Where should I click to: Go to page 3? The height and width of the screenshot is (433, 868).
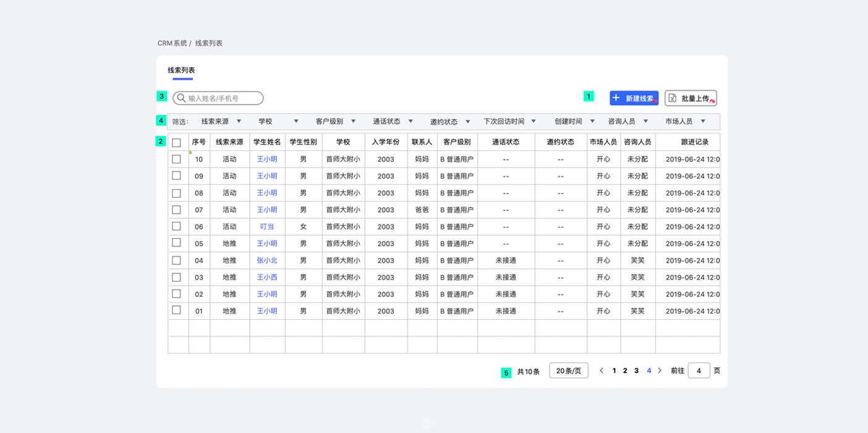[x=636, y=371]
